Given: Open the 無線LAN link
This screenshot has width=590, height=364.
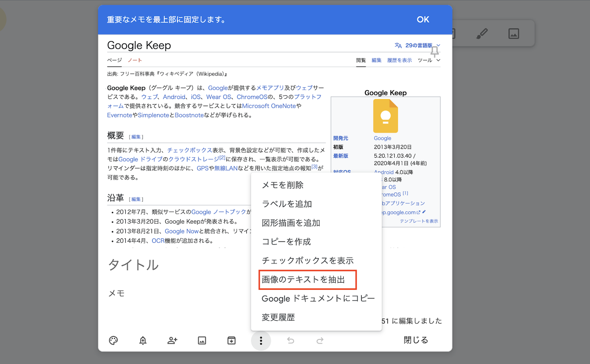Looking at the screenshot, I should click(x=226, y=168).
